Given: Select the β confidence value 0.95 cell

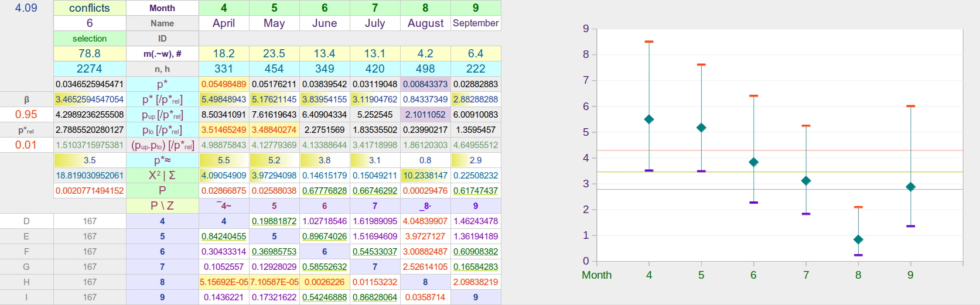Looking at the screenshot, I should 26,115.
